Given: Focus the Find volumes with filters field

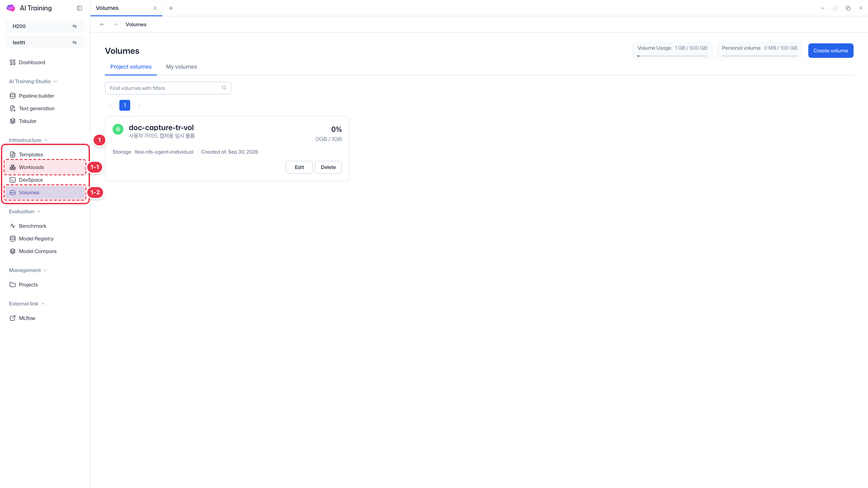Looking at the screenshot, I should click(168, 88).
